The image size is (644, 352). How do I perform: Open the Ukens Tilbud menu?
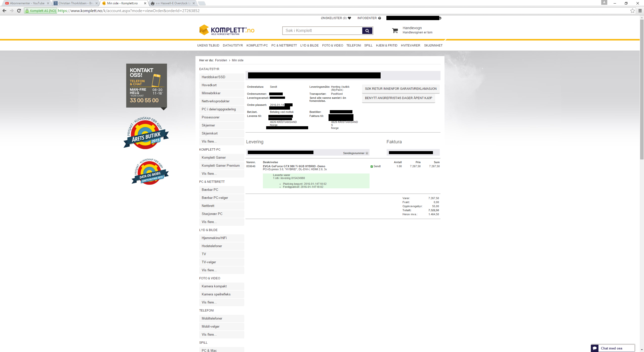pyautogui.click(x=208, y=46)
